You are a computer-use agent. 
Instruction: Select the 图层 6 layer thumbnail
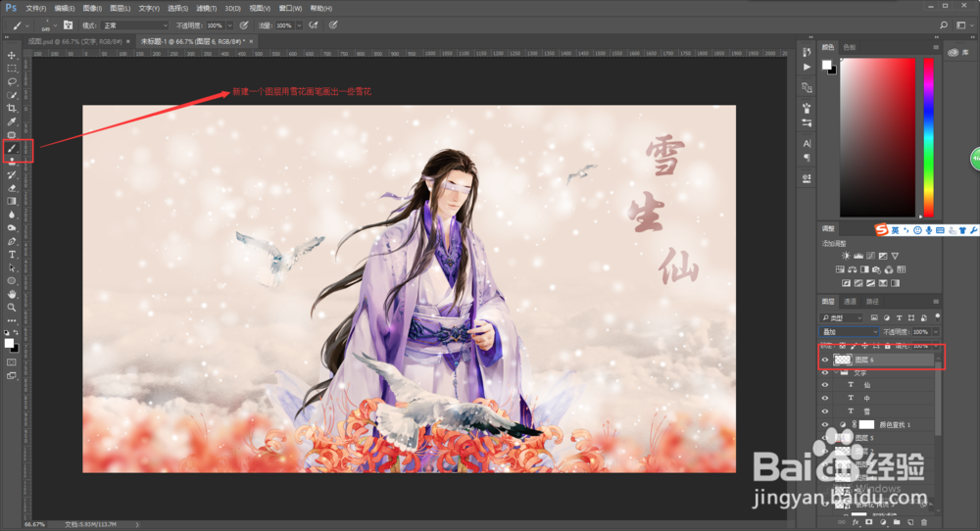843,360
